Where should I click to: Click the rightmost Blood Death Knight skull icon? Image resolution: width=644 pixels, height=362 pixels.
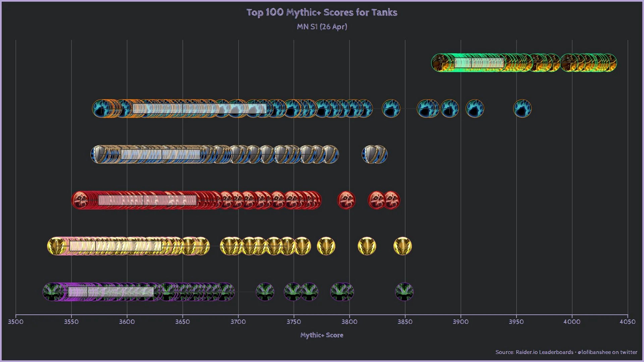click(391, 200)
